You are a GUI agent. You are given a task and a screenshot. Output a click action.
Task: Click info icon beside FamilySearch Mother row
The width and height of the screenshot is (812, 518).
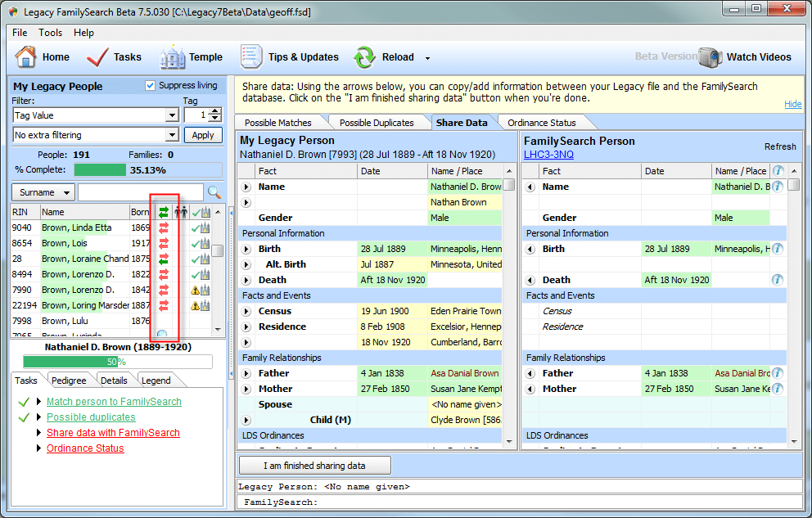click(x=778, y=389)
